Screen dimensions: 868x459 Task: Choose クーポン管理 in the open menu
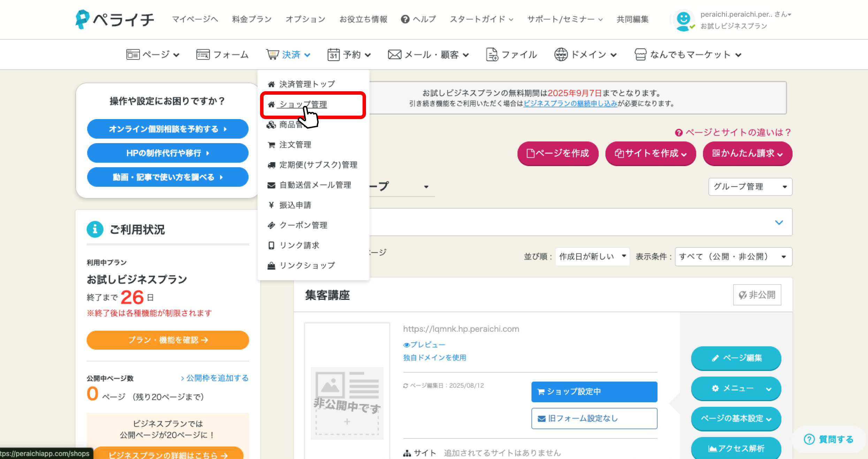[x=303, y=225]
